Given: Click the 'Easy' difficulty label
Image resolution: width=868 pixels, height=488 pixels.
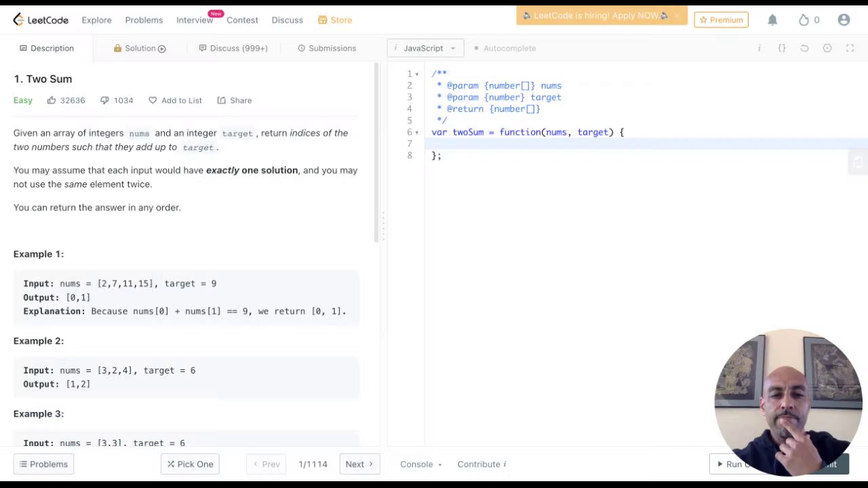Looking at the screenshot, I should coord(23,100).
